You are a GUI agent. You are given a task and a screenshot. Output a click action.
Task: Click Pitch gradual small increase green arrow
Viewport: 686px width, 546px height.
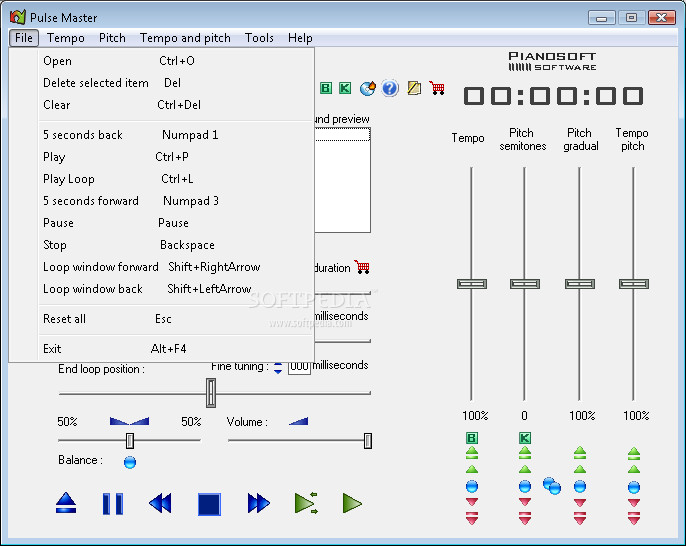[x=580, y=470]
